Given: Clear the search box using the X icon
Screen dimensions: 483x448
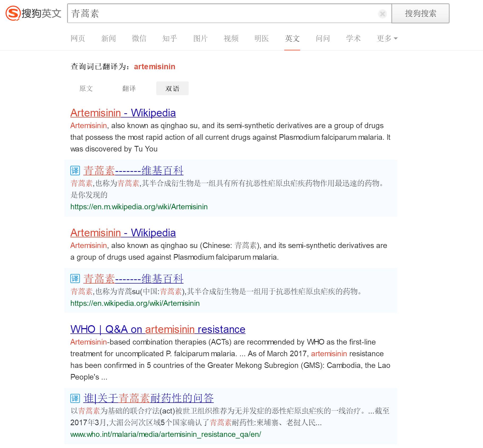Looking at the screenshot, I should coord(382,14).
